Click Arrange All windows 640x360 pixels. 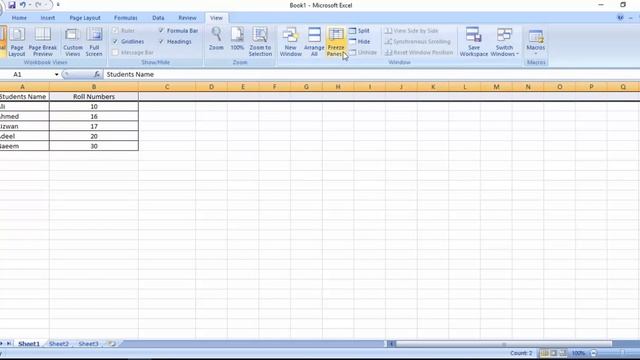point(314,42)
